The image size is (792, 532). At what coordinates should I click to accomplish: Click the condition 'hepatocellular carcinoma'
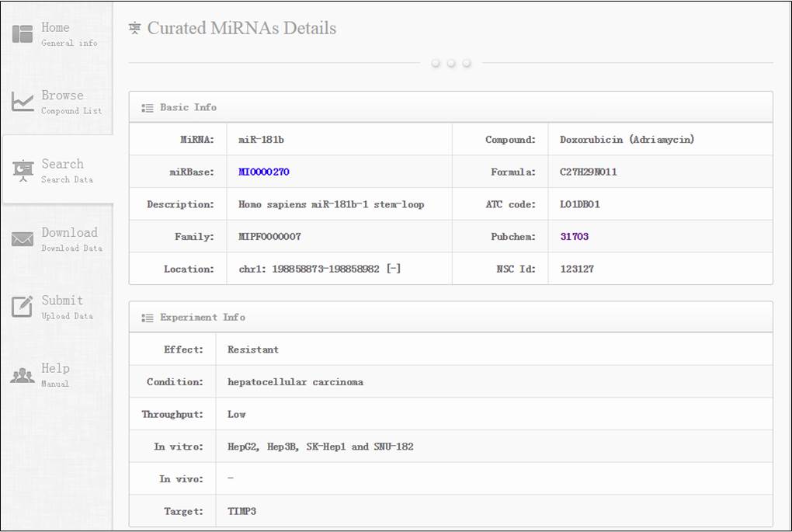(296, 382)
